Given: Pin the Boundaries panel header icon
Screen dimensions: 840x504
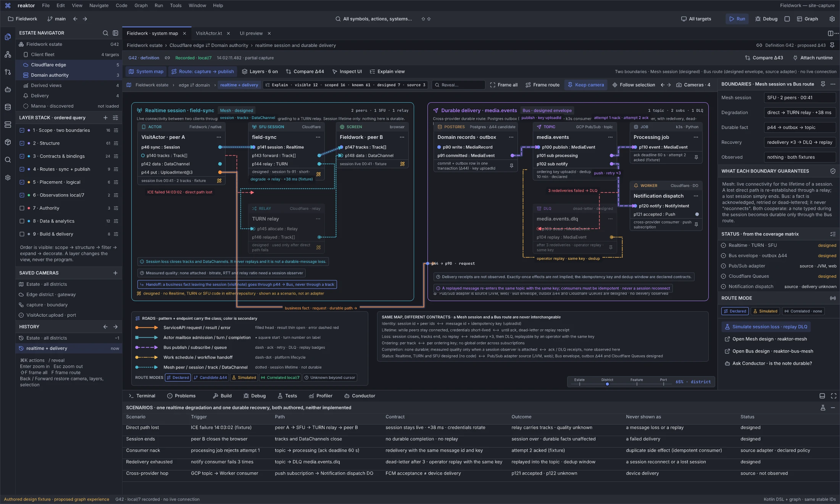Looking at the screenshot, I should [823, 84].
